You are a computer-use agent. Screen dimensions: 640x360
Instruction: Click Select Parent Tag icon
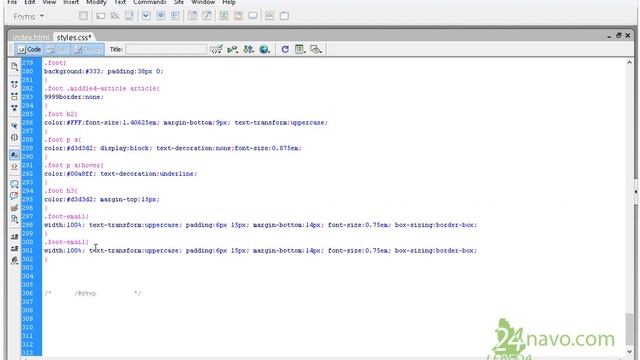14,126
